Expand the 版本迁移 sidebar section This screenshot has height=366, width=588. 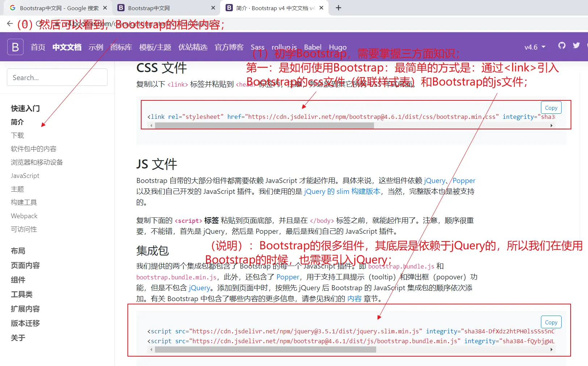point(25,323)
